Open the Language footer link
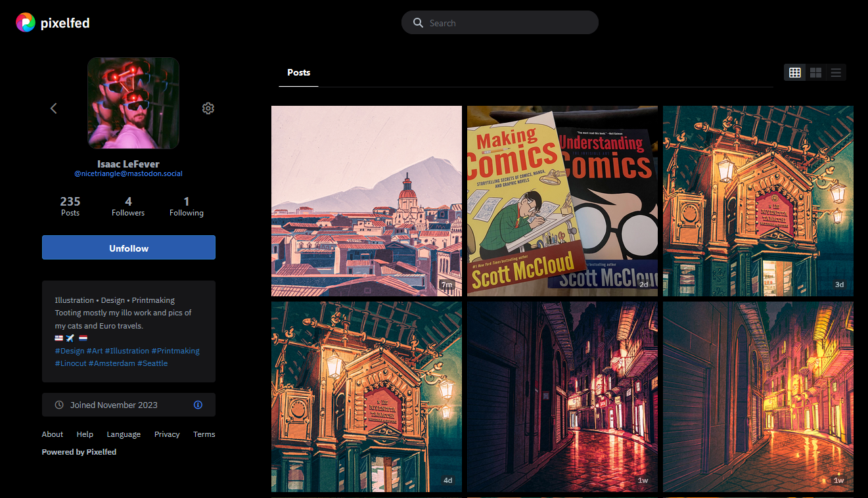Screen dimensions: 868x498 coord(124,434)
